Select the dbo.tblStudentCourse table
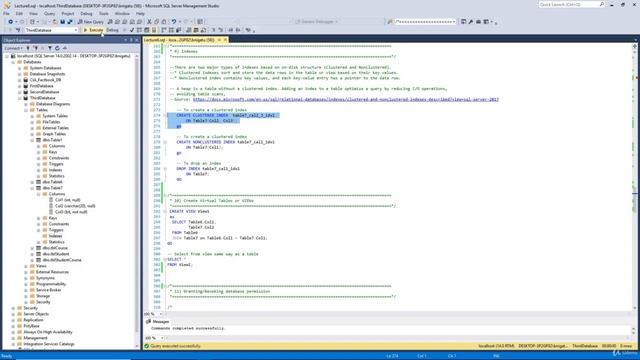Viewport: 640px width, 360px height. click(62, 260)
